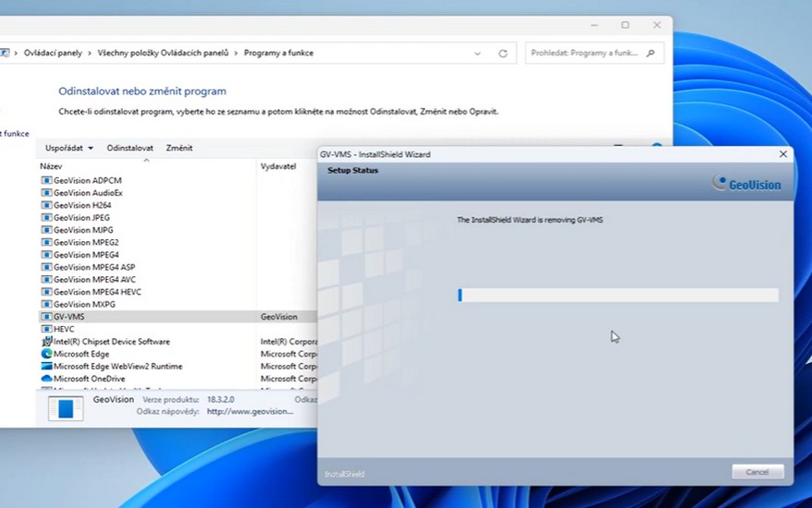Viewport: 812px width, 508px height.
Task: Click the GeoVision MPEG4 AVC program icon
Action: pos(46,279)
